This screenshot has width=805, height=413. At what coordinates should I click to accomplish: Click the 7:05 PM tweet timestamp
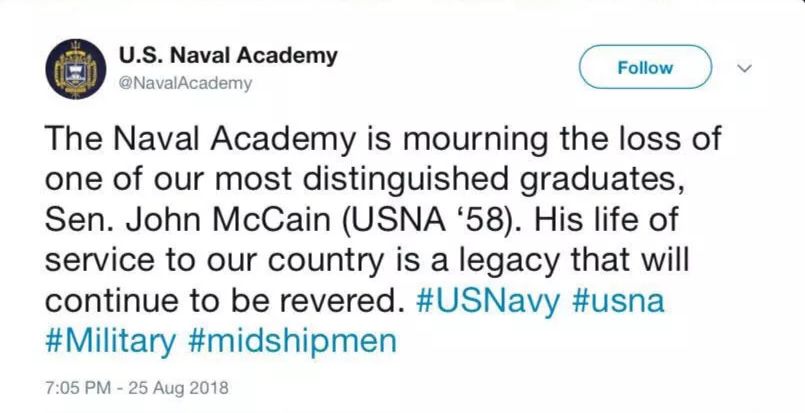click(x=77, y=386)
